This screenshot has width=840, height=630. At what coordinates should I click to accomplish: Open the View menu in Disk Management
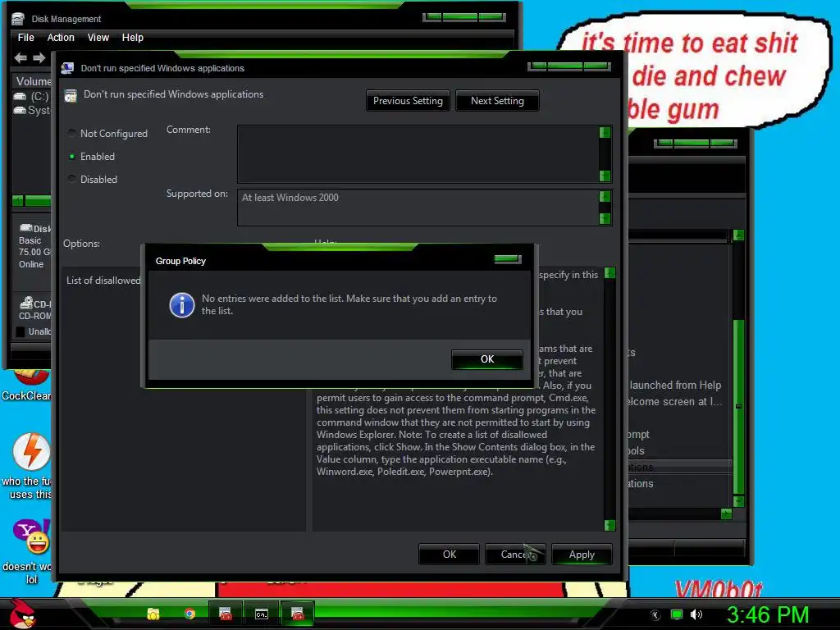coord(98,38)
